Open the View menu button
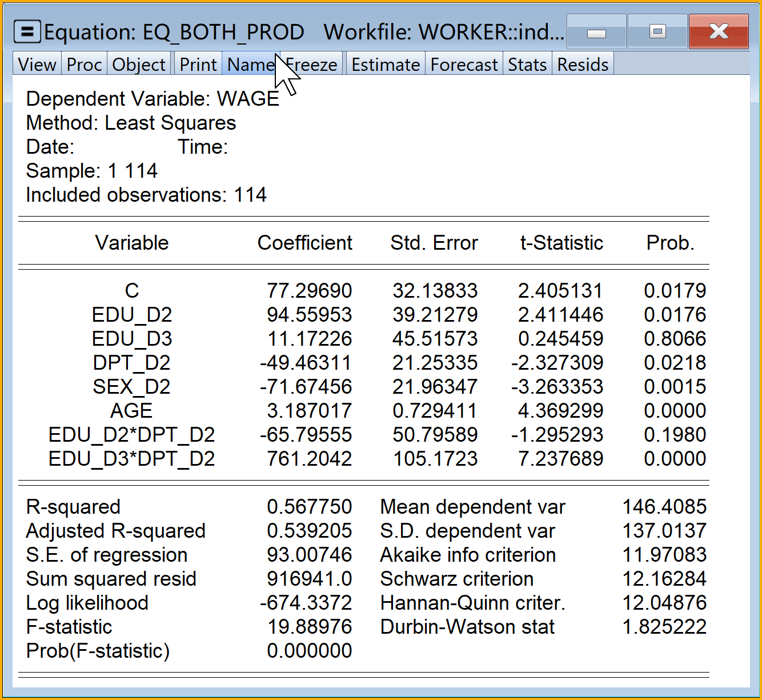The height and width of the screenshot is (700, 762). (37, 65)
